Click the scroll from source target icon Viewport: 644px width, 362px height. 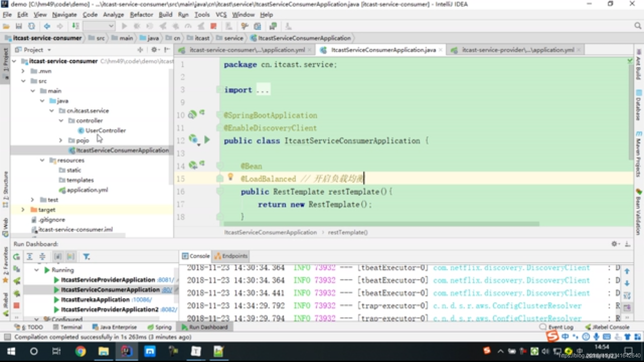[x=140, y=50]
